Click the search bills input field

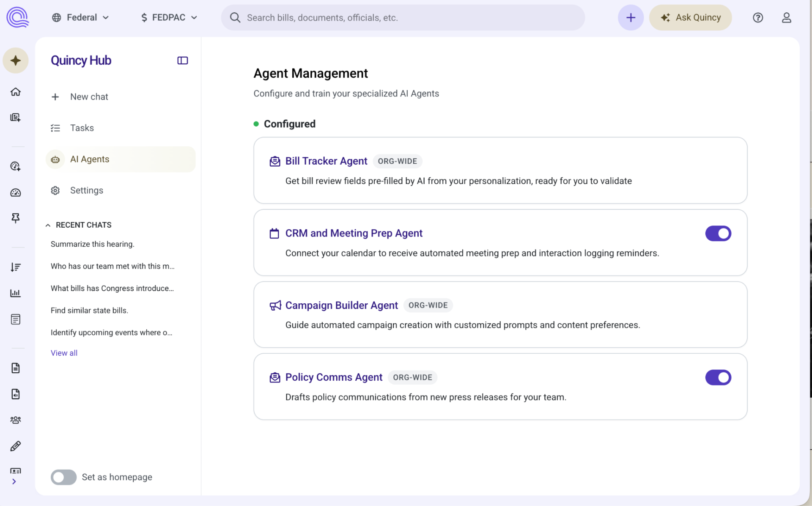(403, 17)
